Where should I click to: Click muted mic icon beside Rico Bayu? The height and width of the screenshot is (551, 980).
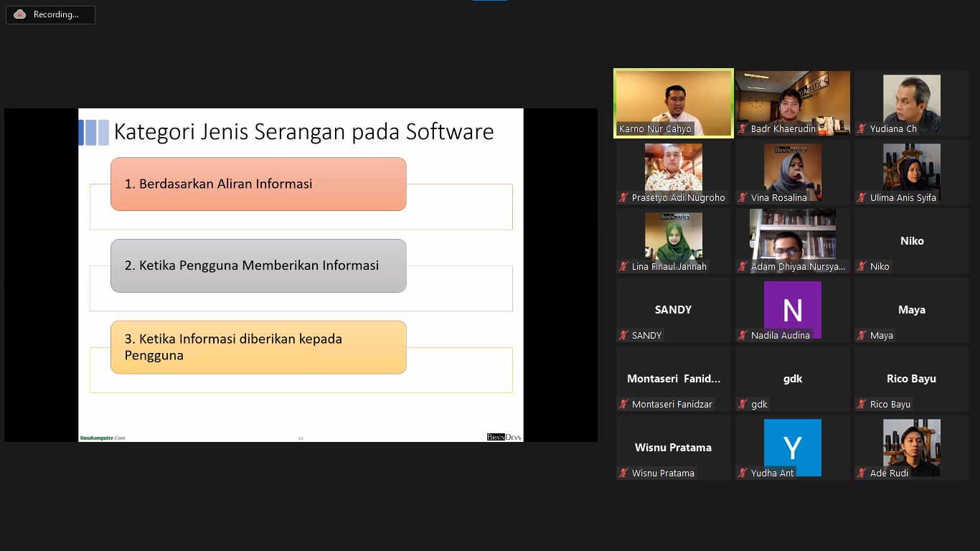pyautogui.click(x=862, y=405)
